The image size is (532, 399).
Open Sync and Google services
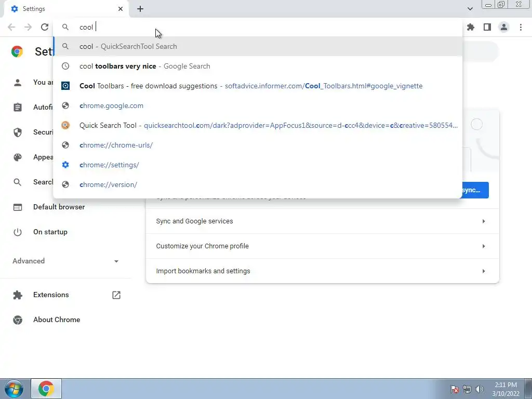322,221
